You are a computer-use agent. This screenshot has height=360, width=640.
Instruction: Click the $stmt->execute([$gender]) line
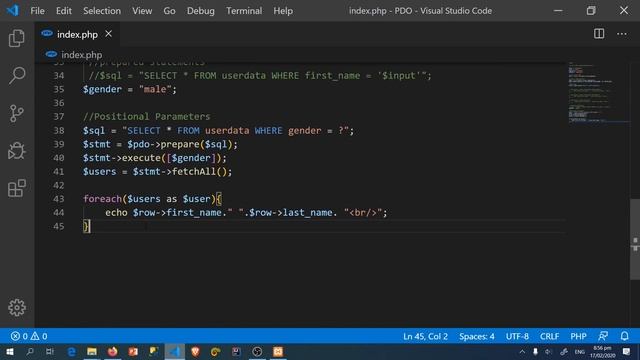coord(155,158)
